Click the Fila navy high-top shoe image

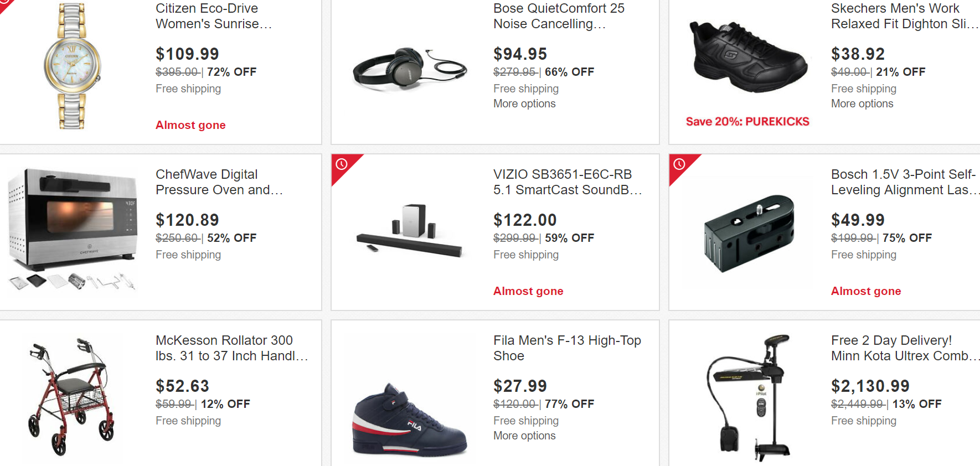coord(410,421)
